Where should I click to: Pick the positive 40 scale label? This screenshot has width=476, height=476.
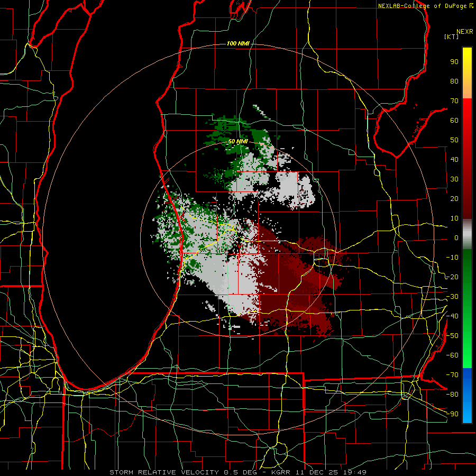coord(454,160)
